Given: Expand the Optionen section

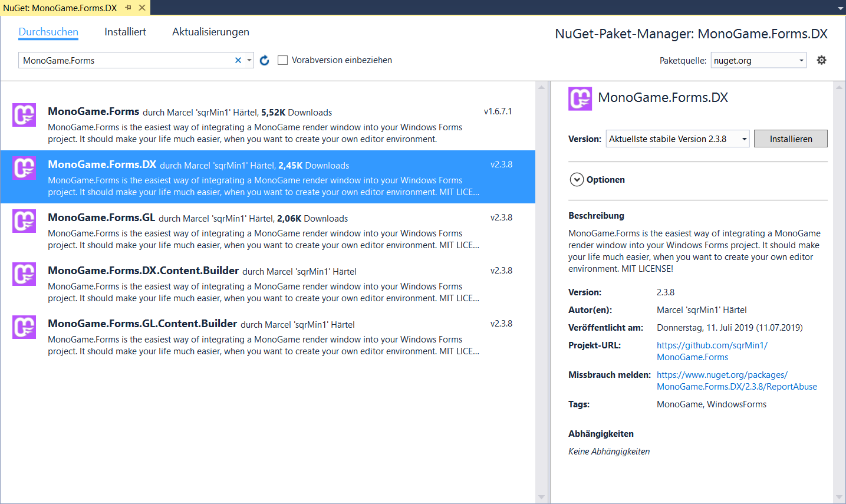Looking at the screenshot, I should (x=577, y=180).
